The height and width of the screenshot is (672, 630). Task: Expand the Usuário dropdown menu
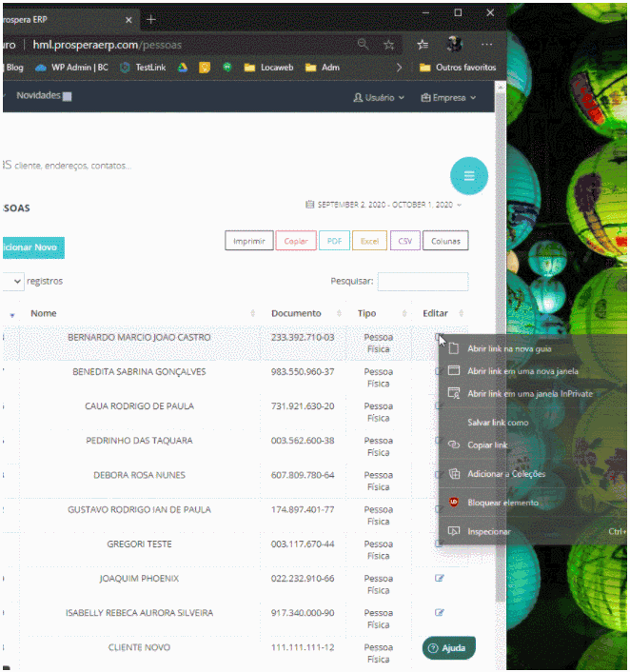pyautogui.click(x=379, y=97)
